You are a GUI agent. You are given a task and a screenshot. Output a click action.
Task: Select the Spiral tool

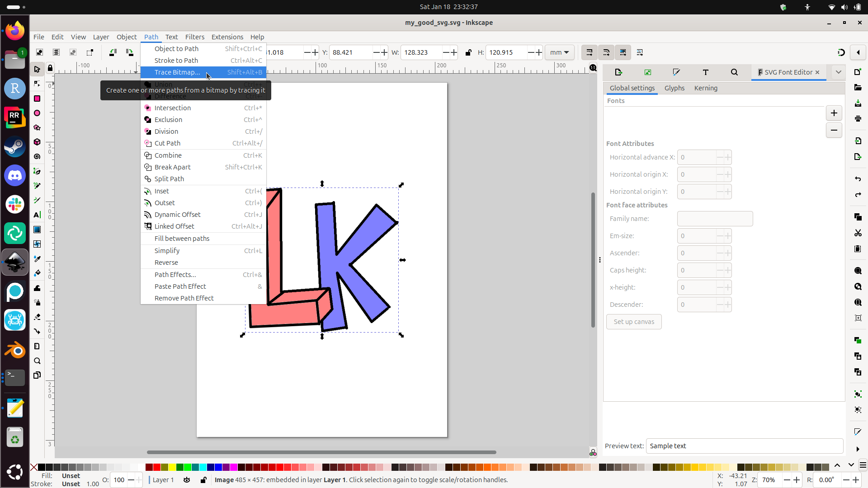point(37,156)
